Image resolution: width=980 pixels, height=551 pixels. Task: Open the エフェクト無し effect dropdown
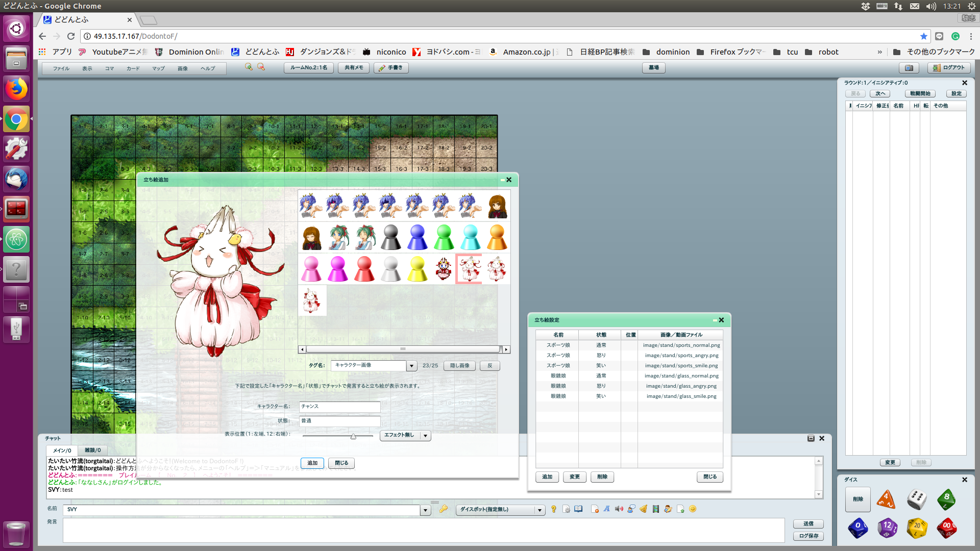426,436
